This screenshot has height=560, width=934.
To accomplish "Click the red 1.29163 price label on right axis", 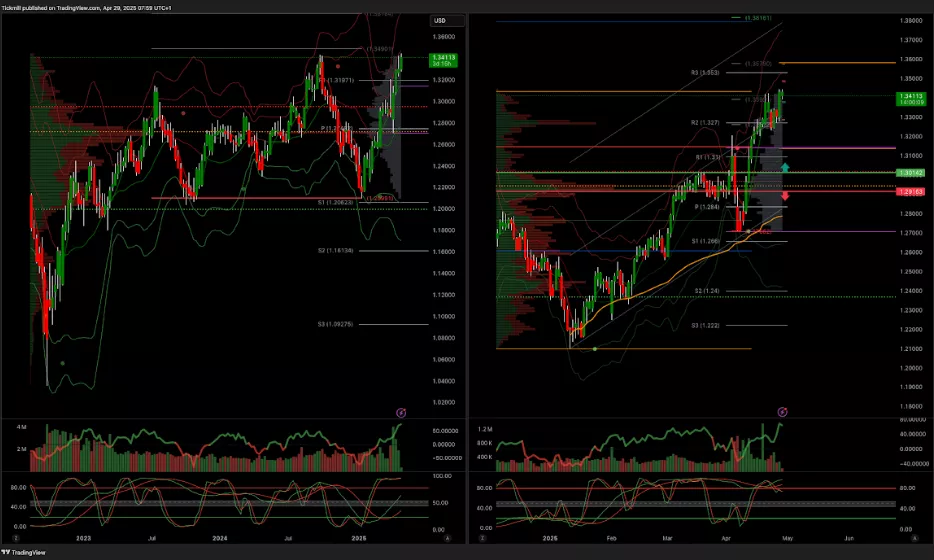I will (x=910, y=191).
